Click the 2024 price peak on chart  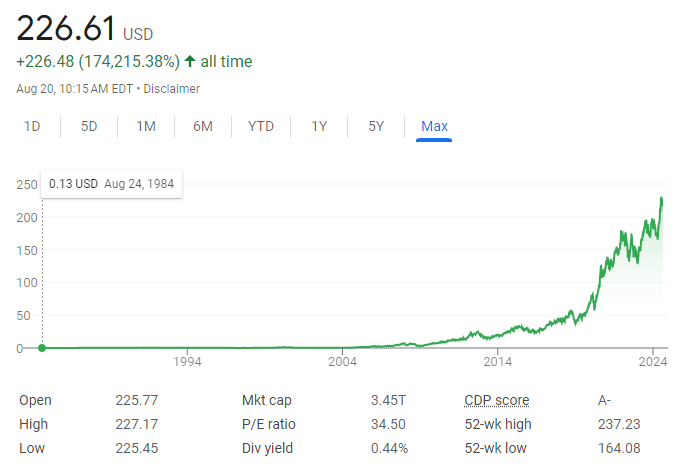[661, 199]
